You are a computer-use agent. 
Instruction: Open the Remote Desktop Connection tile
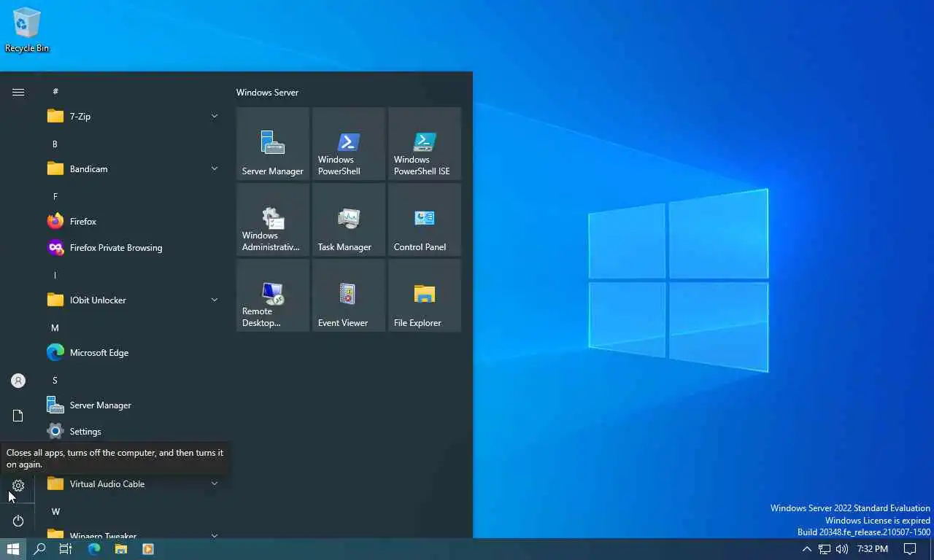[x=273, y=295]
